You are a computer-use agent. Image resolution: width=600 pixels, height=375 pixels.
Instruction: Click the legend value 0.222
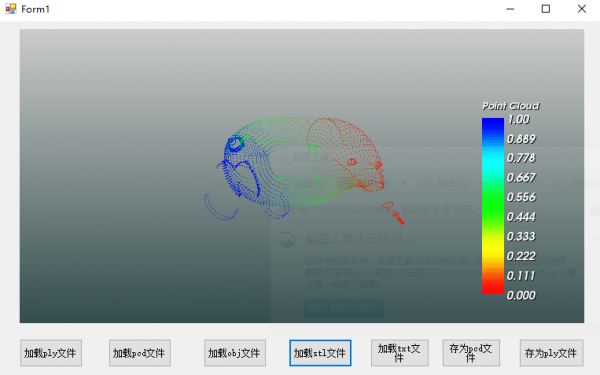pyautogui.click(x=521, y=256)
